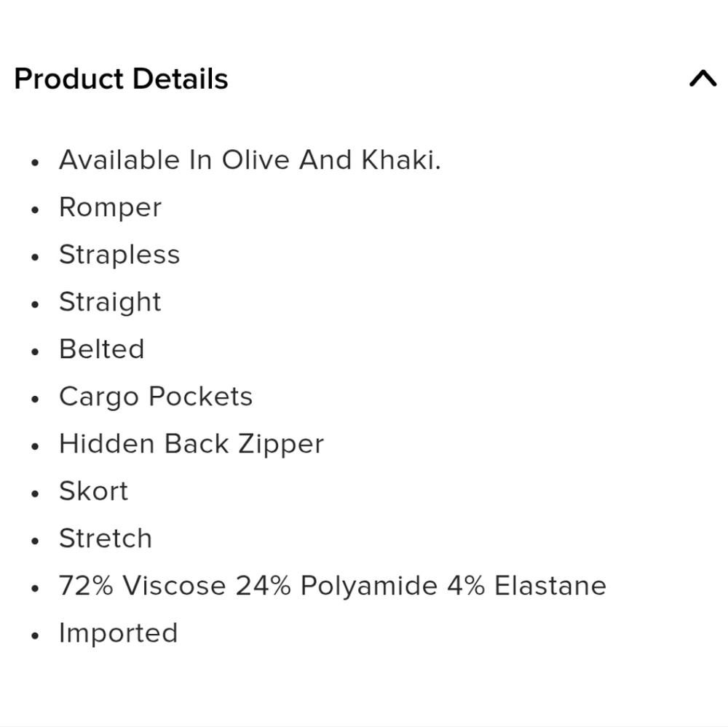Click the Imported list item
Viewport: 728px width, 727px height.
(118, 633)
